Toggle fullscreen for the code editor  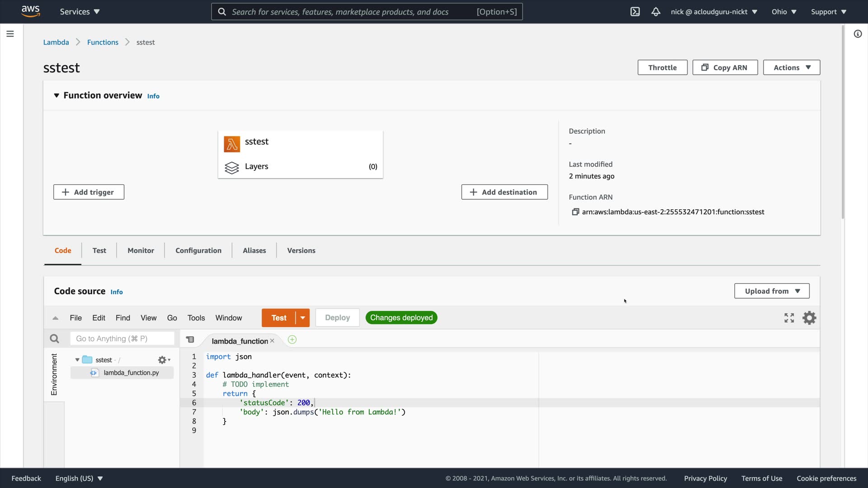tap(789, 318)
